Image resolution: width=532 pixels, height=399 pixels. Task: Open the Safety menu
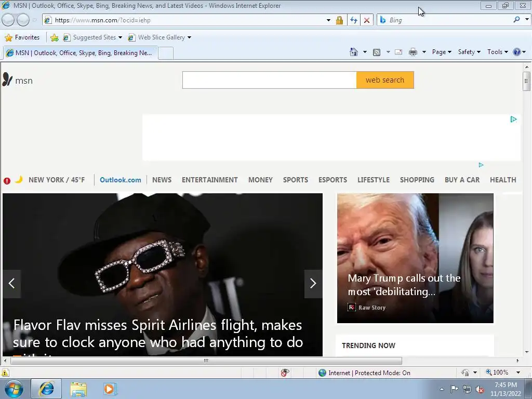(469, 52)
